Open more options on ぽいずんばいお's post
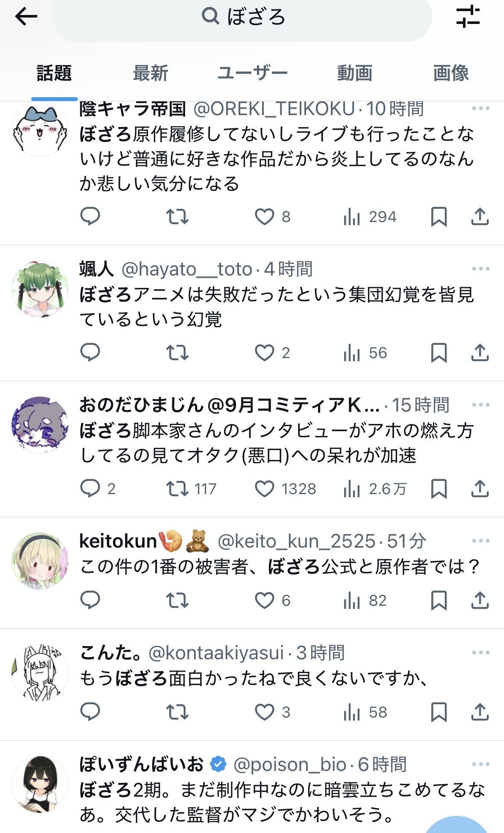This screenshot has width=504, height=833. click(x=480, y=764)
